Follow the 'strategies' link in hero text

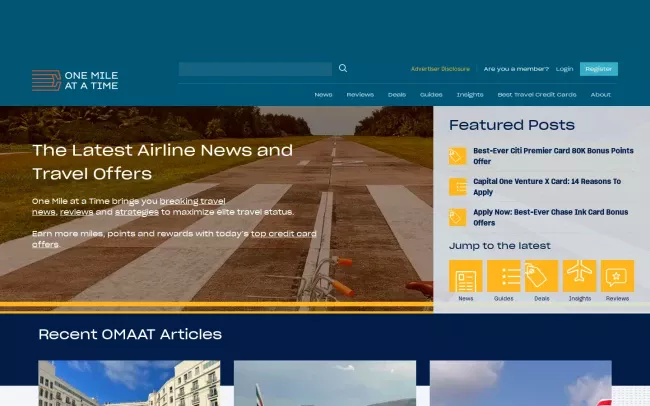point(137,212)
